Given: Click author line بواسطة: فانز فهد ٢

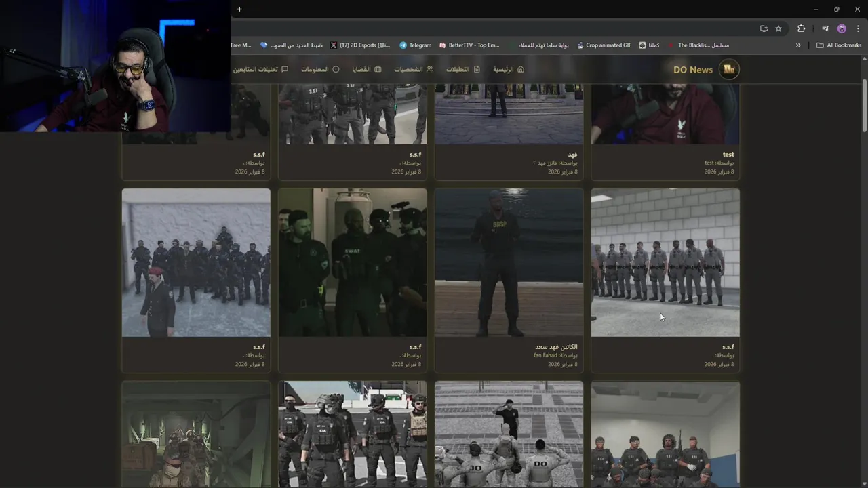Looking at the screenshot, I should coord(555,163).
